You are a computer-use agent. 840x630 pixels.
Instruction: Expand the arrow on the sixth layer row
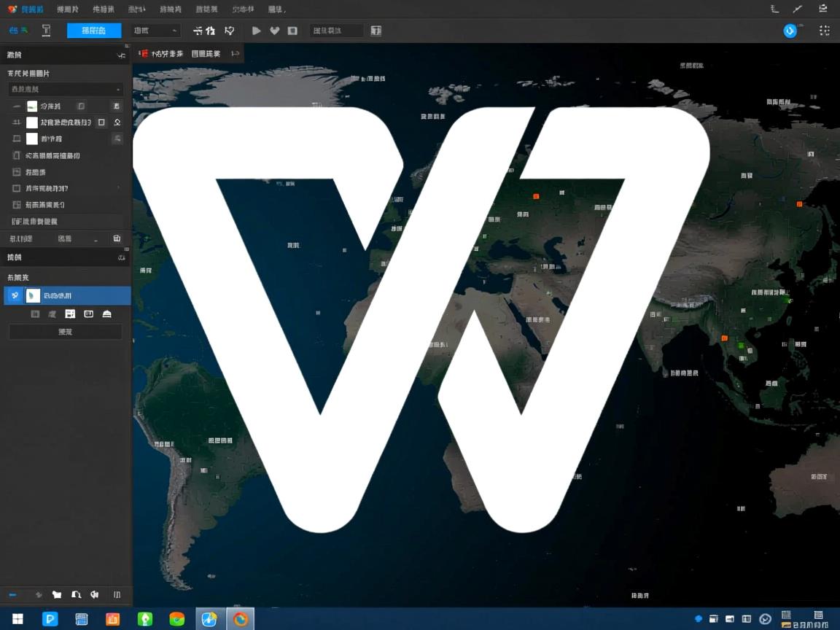tap(119, 188)
